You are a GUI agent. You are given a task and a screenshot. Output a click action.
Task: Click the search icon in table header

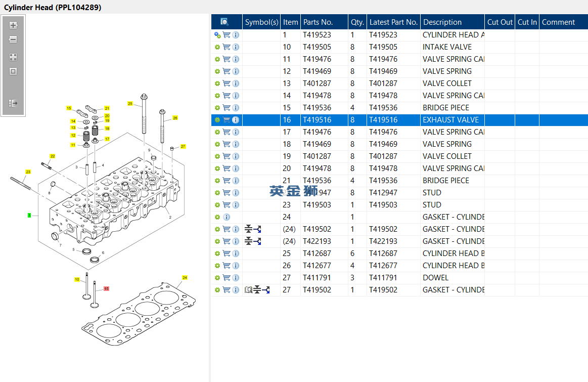(224, 22)
